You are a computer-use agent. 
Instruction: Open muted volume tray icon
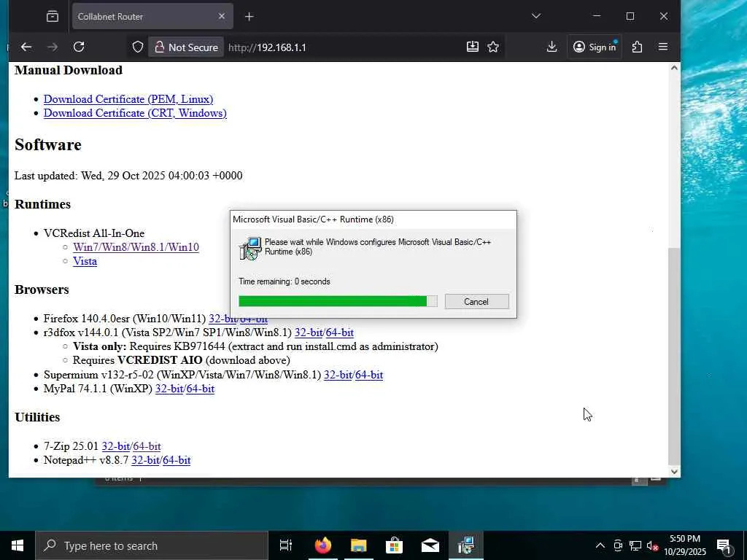click(x=652, y=546)
